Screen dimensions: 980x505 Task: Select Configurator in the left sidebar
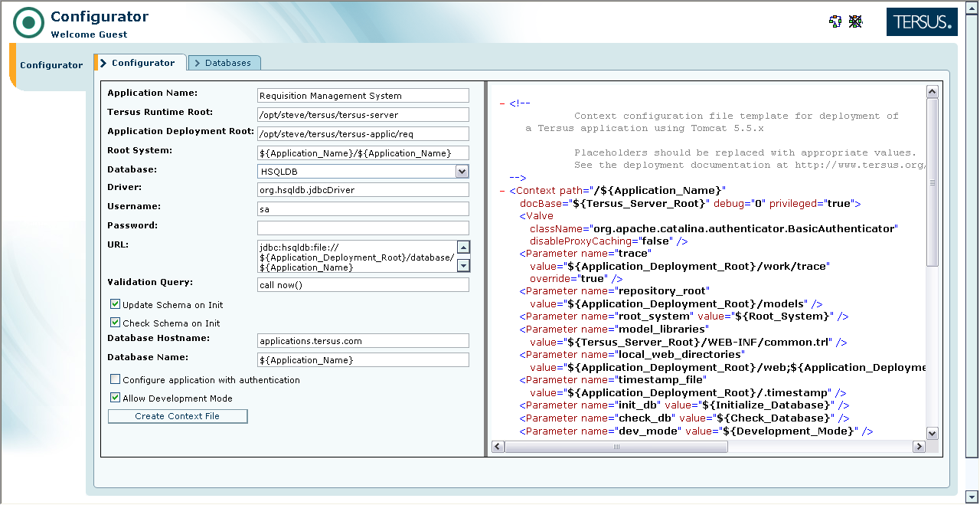(51, 65)
